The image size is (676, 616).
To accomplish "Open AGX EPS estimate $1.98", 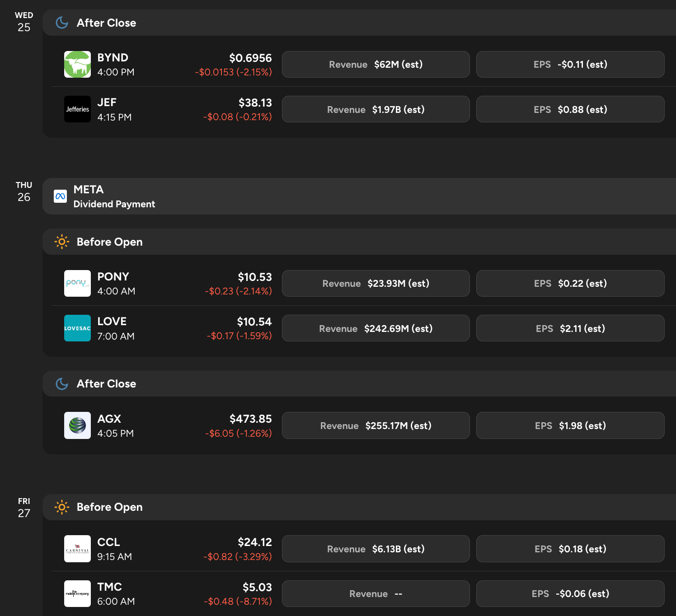I will tap(570, 425).
